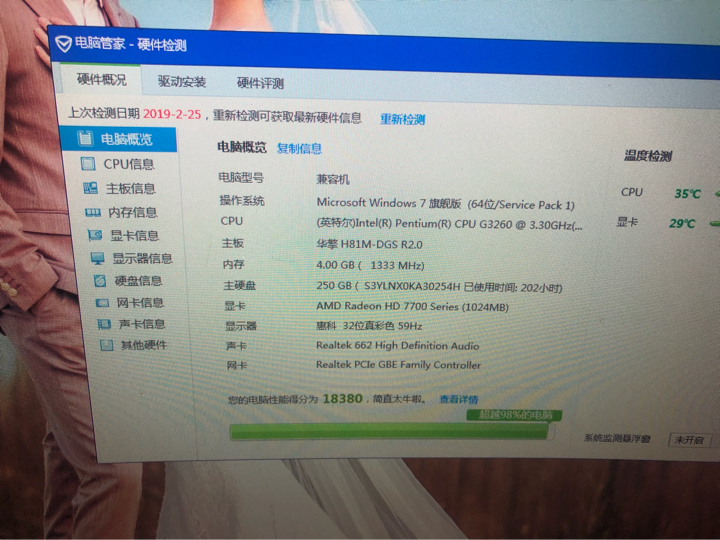Click the 显卡 temperature 29℃ reading
Screen dimensions: 720x540
pos(682,224)
